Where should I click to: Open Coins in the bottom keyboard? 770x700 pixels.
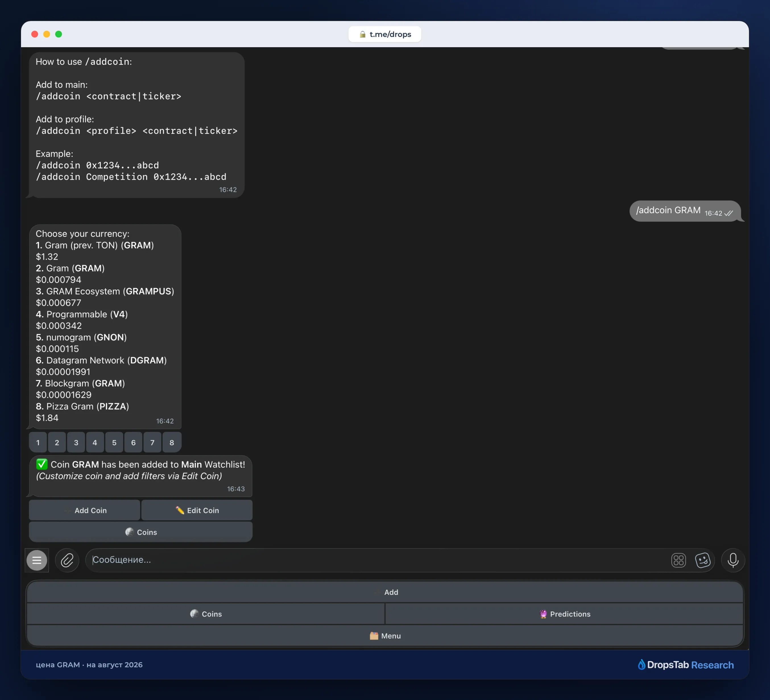click(x=206, y=614)
